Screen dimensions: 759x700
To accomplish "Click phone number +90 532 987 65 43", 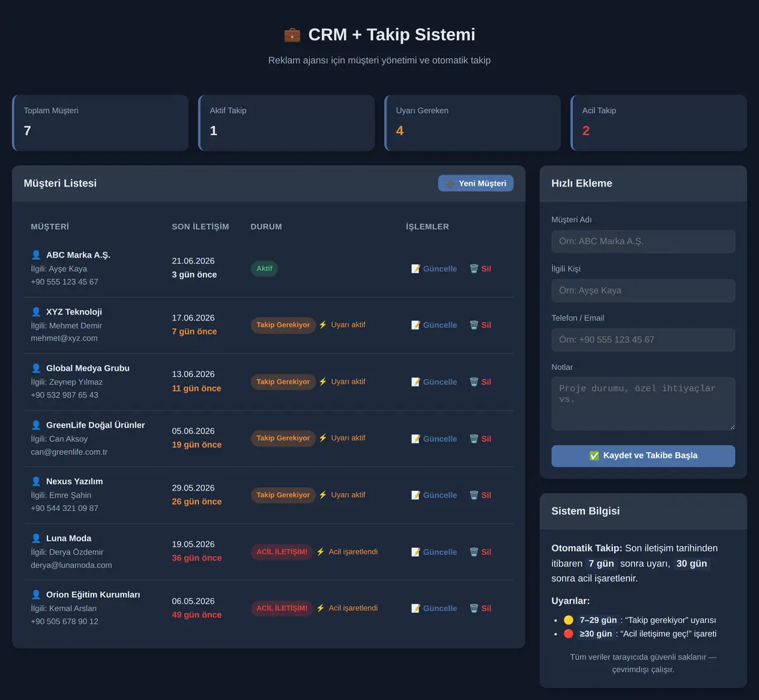I will point(65,395).
